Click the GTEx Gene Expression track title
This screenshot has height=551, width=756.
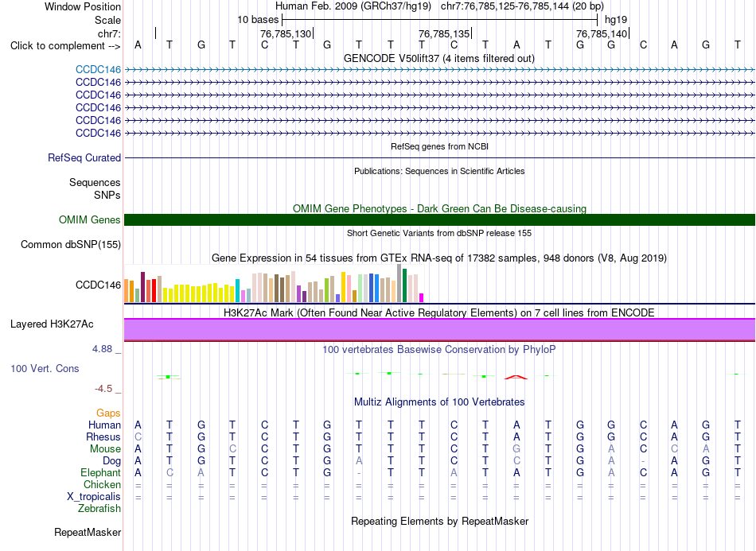click(x=439, y=258)
